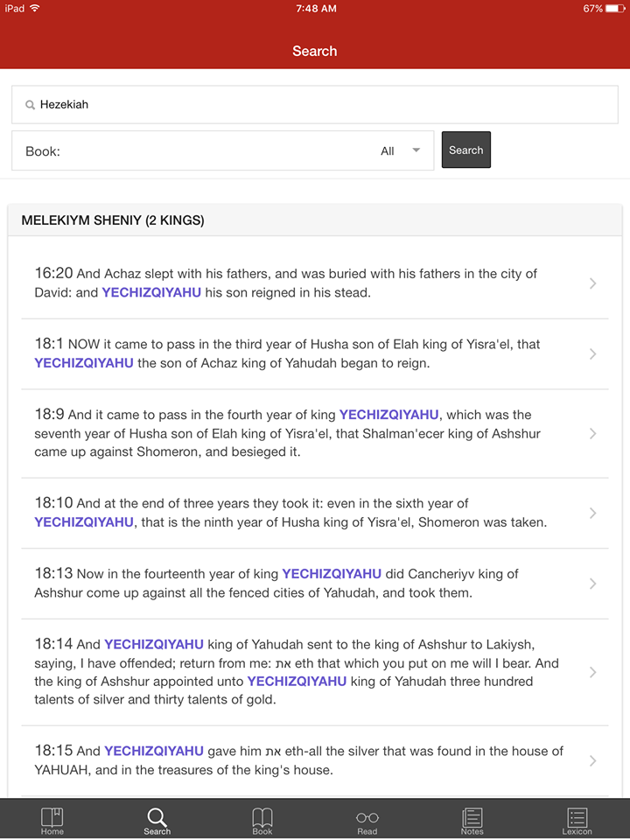This screenshot has height=840, width=630.
Task: Select the 18:15 verse result
Action: coord(315,760)
